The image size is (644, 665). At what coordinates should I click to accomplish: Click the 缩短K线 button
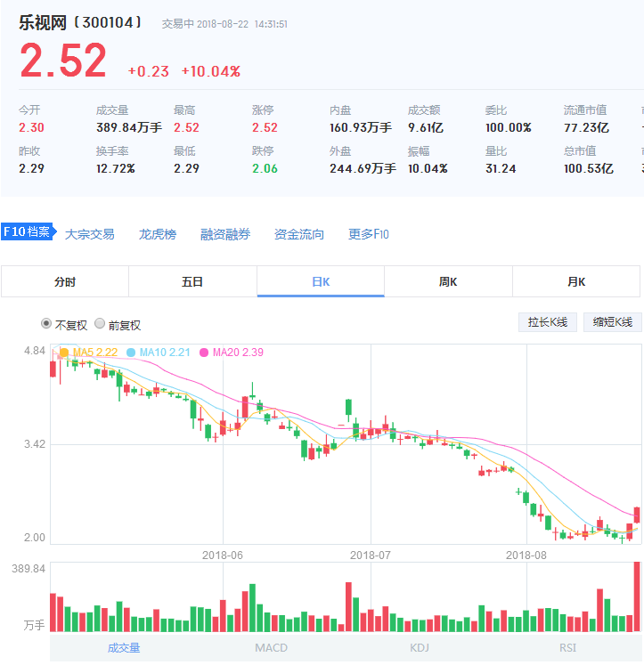tap(613, 322)
